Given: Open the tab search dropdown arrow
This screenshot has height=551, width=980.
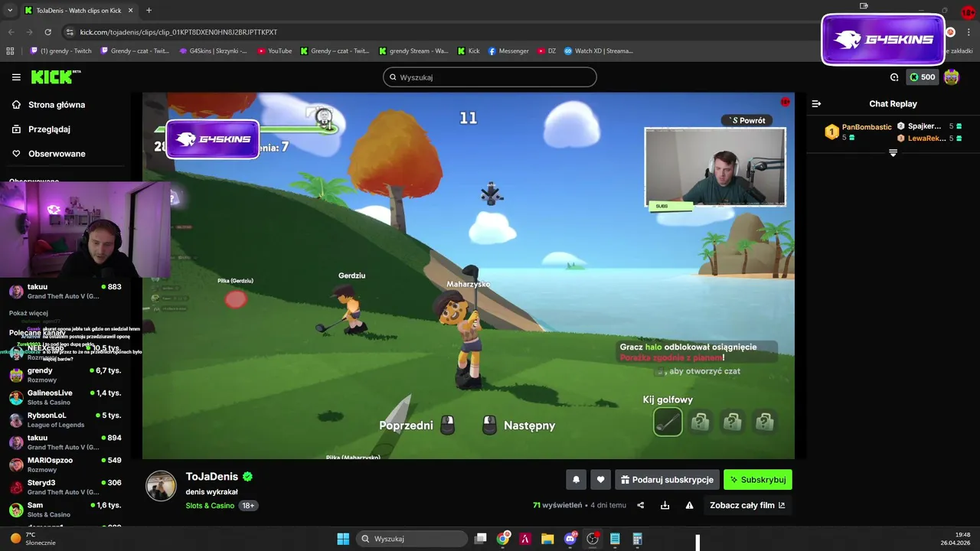Looking at the screenshot, I should (x=10, y=10).
